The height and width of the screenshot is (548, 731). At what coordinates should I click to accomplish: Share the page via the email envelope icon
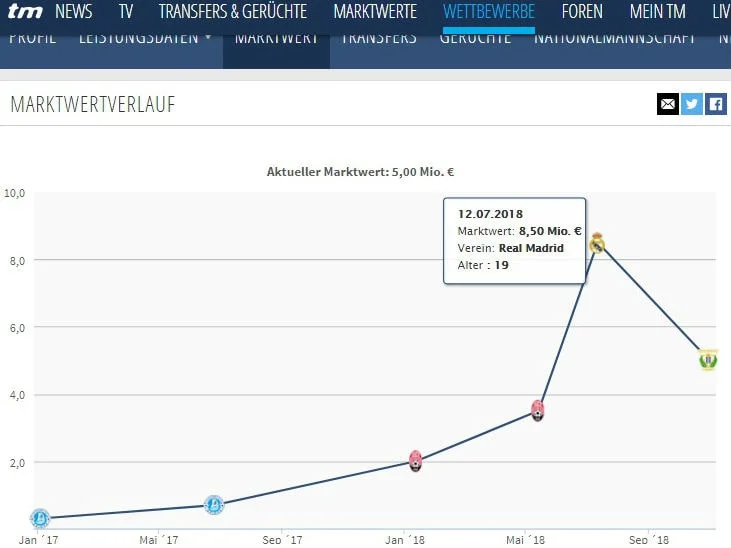[667, 104]
